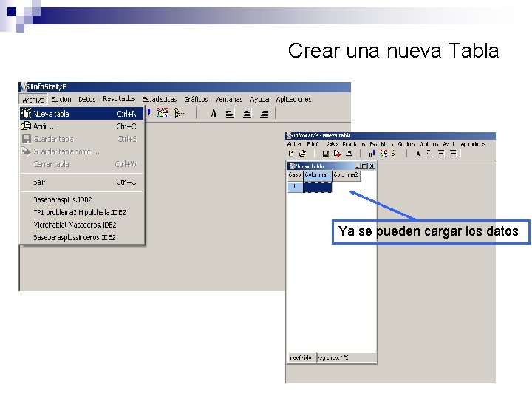Open the Resultados menu in main window
Image resolution: width=532 pixels, height=399 pixels.
(x=119, y=99)
